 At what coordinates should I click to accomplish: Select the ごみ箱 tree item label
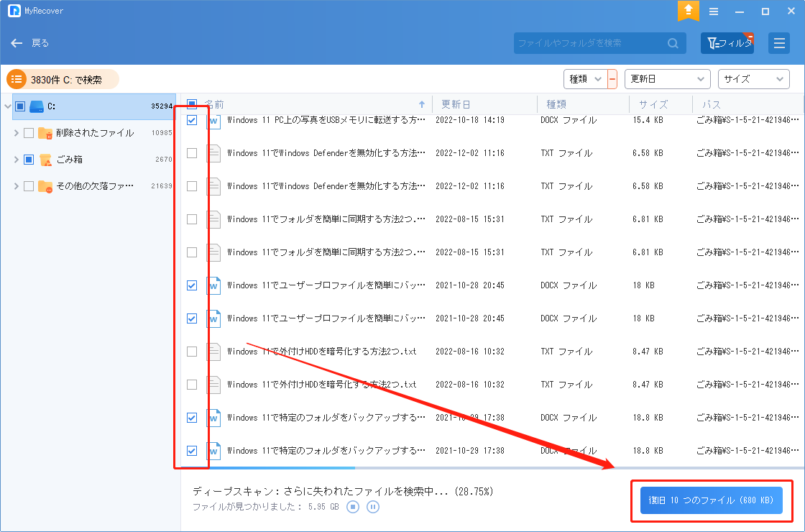69,160
